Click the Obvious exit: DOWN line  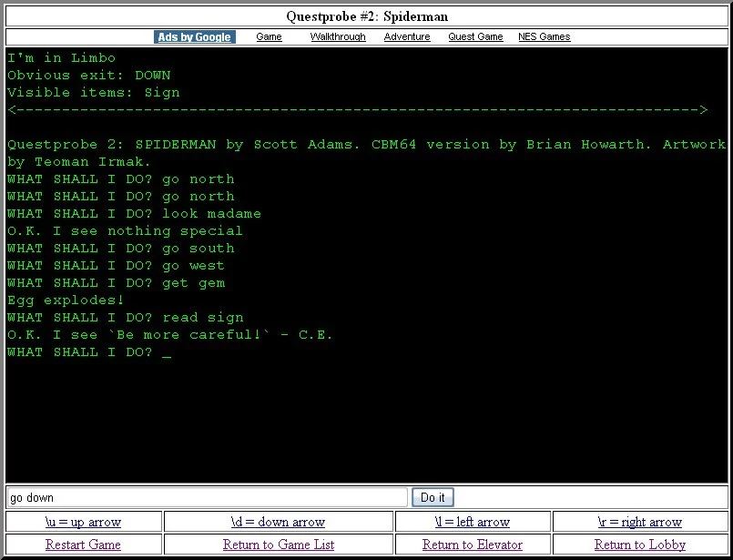click(89, 76)
